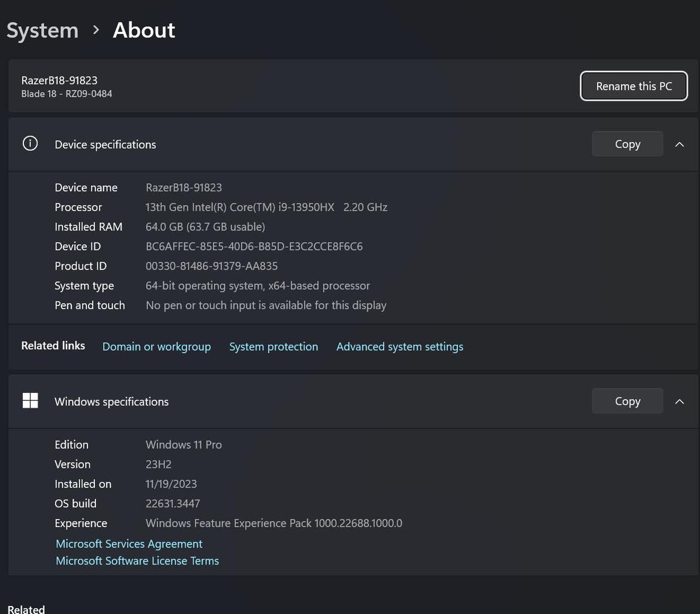Collapse the Windows specifications section
The image size is (700, 614).
point(679,401)
